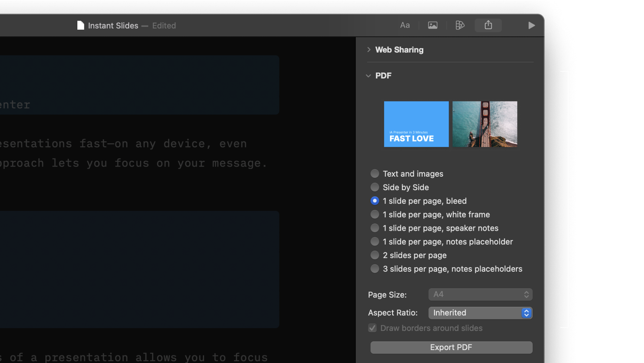
Task: Open the design theme inspector icon
Action: 460,25
